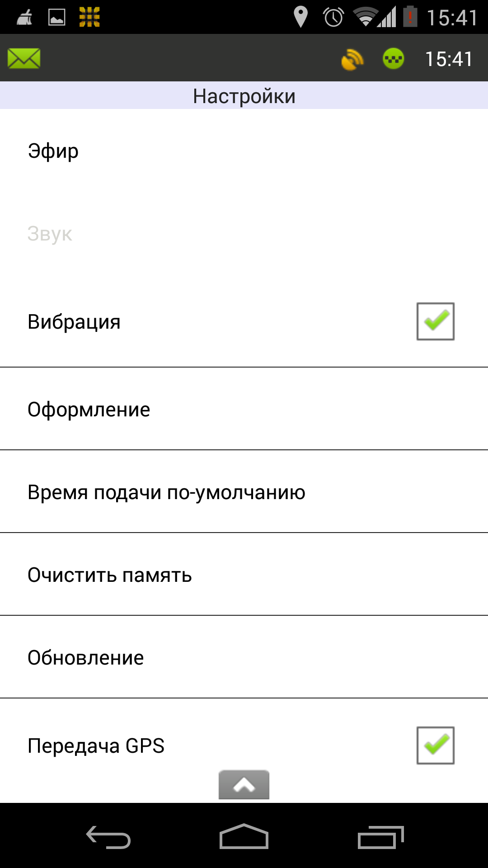Tap the orange satellite GPS signal icon
The image size is (488, 868).
click(352, 59)
